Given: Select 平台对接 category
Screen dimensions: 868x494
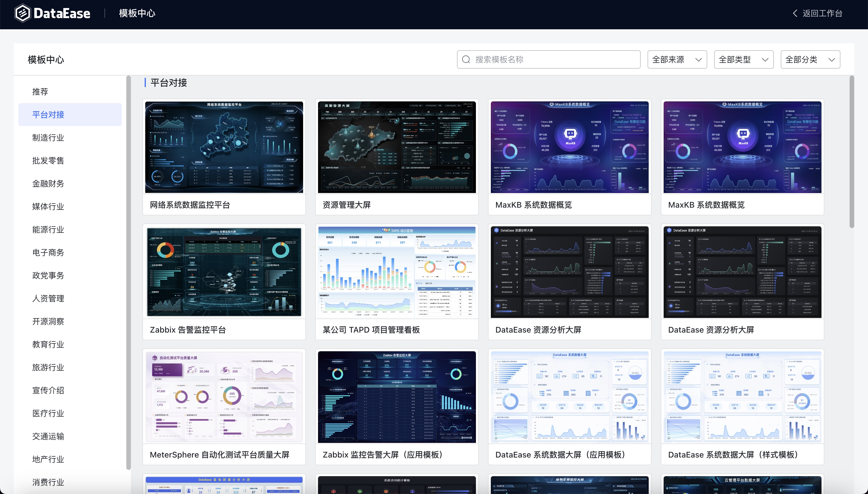Looking at the screenshot, I should 70,115.
